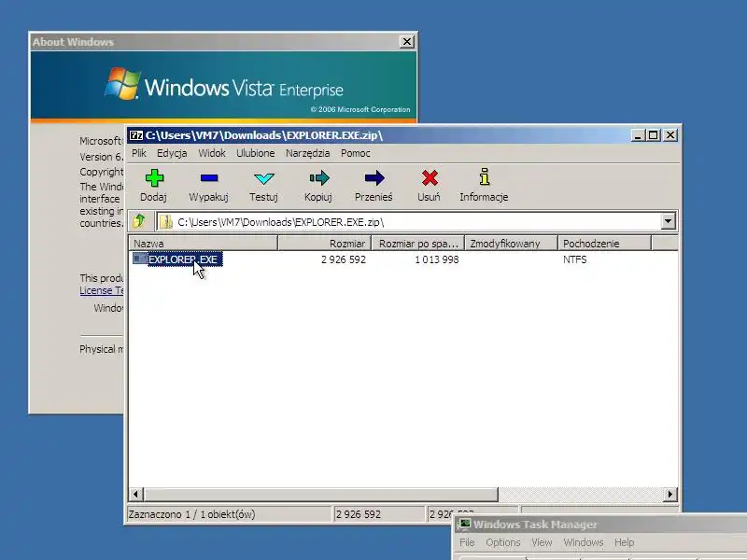Screen dimensions: 747x560
Task: Open Task Manager File menu
Action: [x=467, y=542]
